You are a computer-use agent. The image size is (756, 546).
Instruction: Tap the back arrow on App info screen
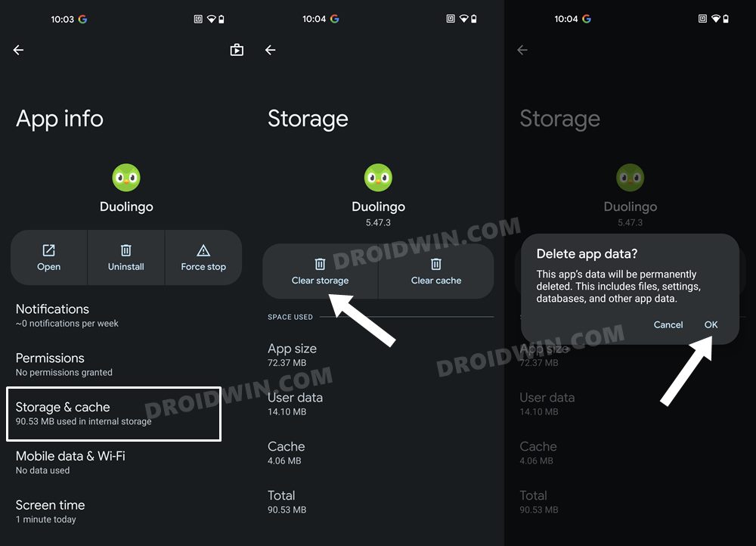[18, 50]
